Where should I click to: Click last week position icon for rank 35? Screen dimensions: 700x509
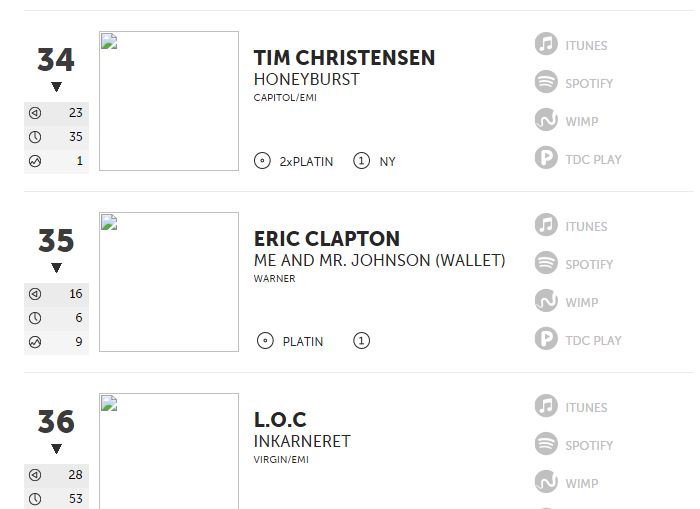[35, 294]
